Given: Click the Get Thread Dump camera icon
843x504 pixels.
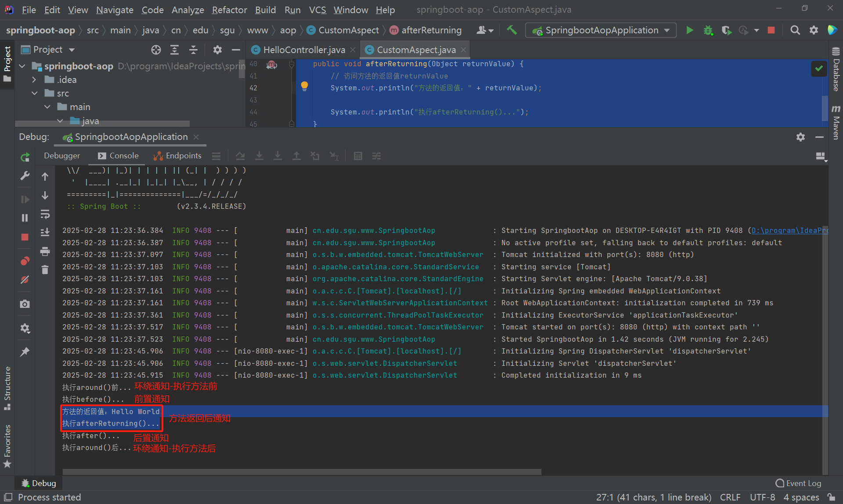Looking at the screenshot, I should [x=25, y=304].
